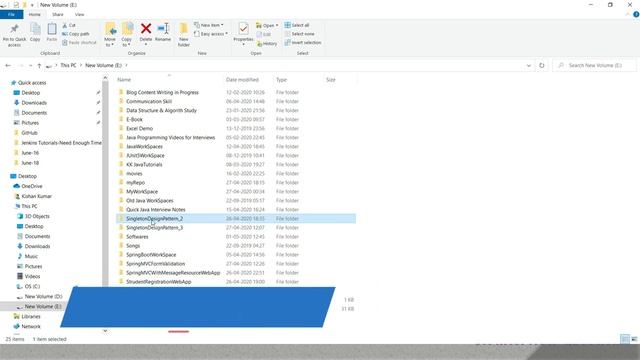Open the File menu tab
The image size is (640, 360).
[x=11, y=14]
